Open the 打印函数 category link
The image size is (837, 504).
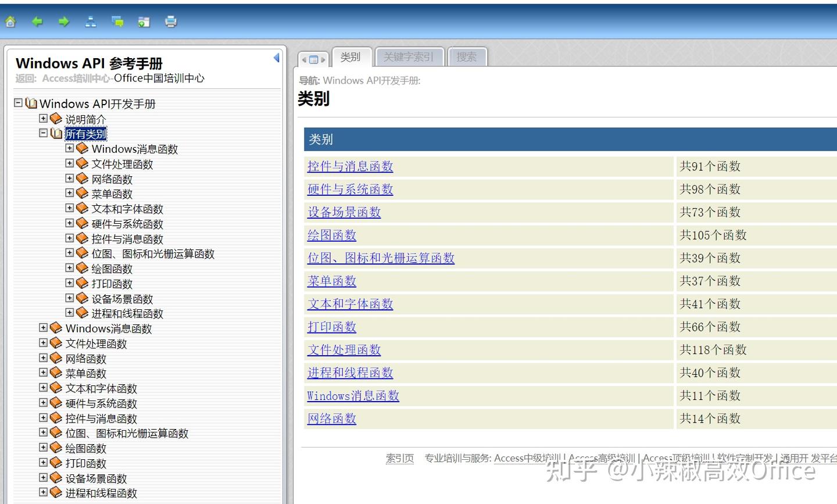point(331,327)
